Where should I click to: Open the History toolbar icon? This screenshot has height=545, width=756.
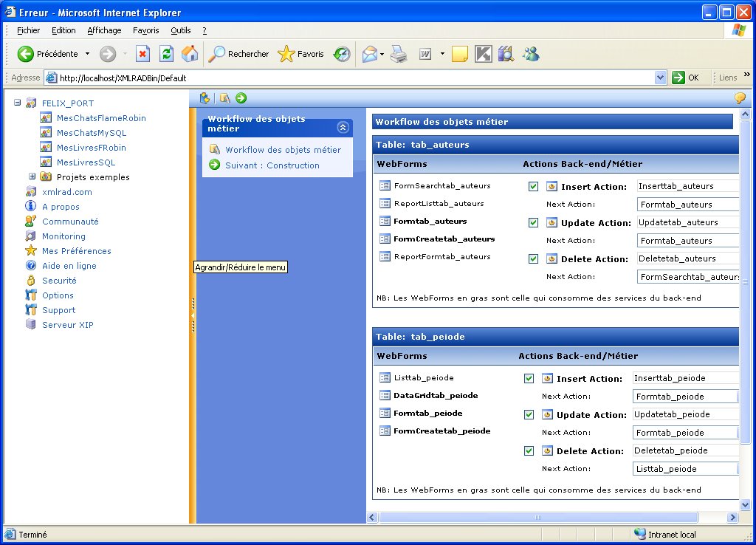point(341,54)
